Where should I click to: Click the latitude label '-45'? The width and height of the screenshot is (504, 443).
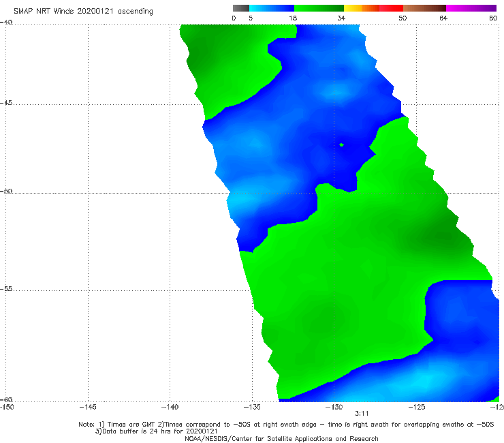[x=6, y=103]
